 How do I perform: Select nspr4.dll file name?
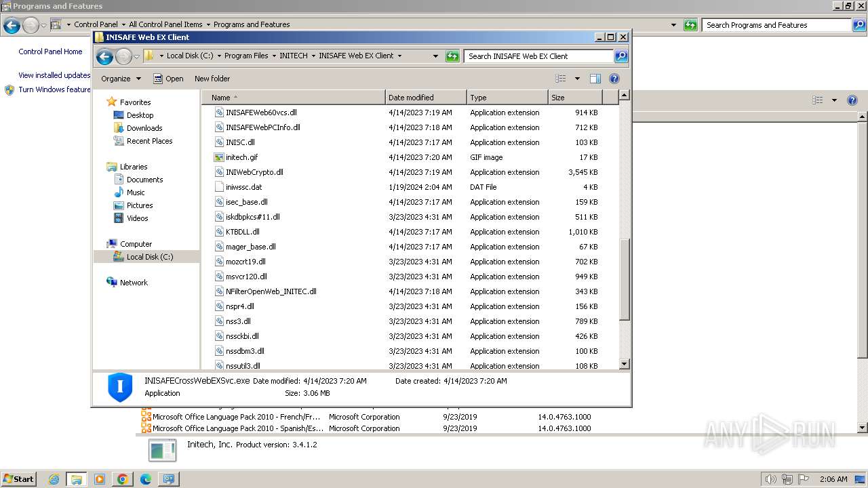(x=240, y=306)
